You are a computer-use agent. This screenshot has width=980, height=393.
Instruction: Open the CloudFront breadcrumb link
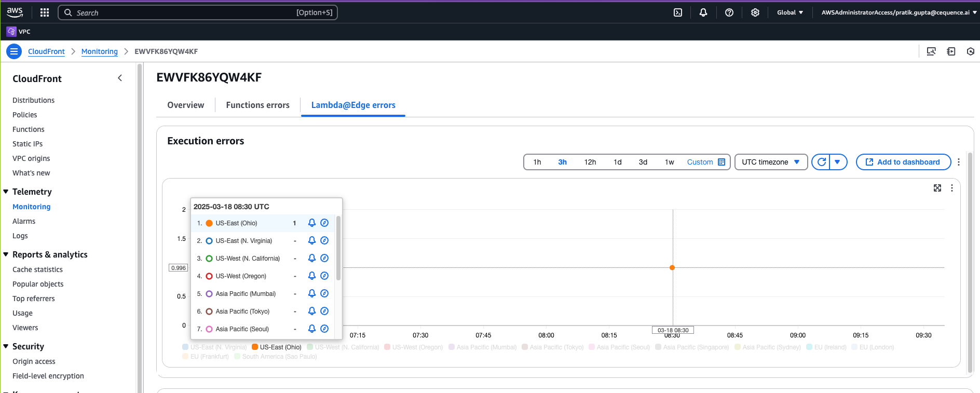pos(46,51)
